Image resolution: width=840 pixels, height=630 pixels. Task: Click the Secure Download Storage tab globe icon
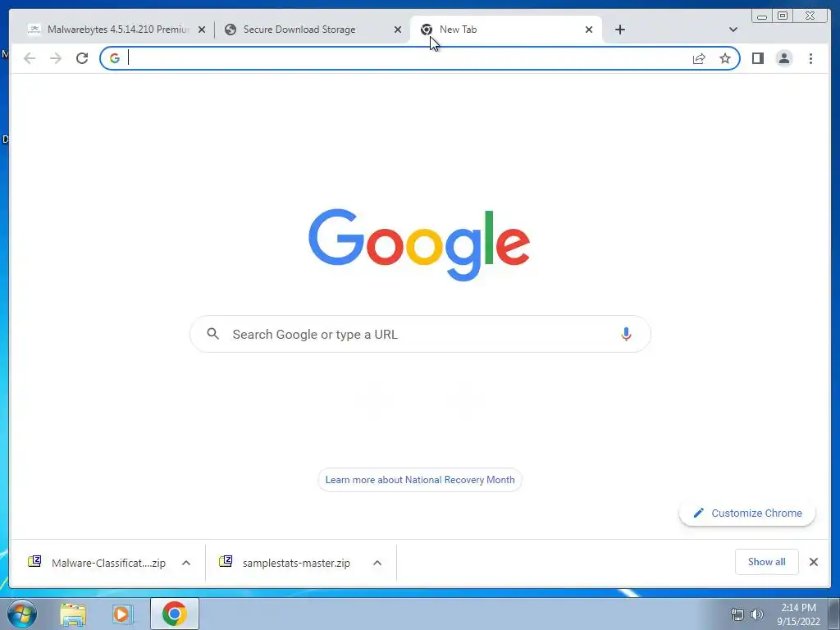[231, 30]
